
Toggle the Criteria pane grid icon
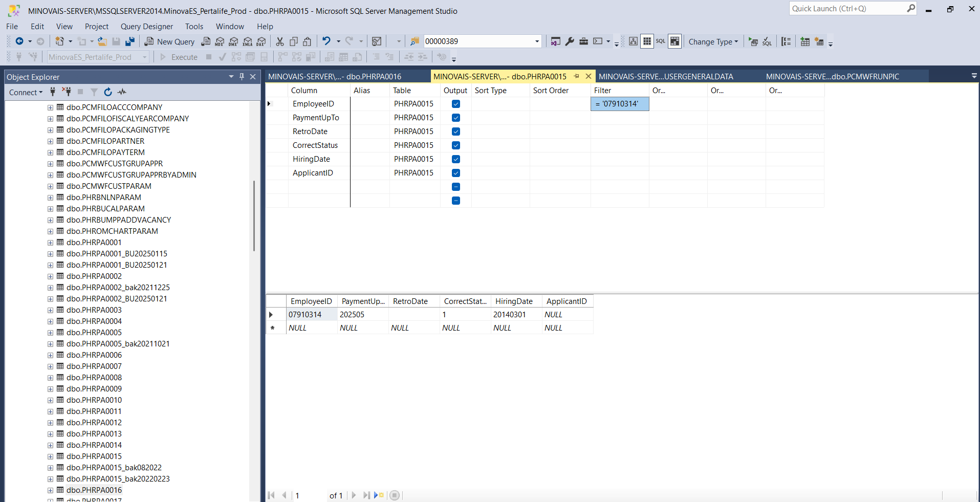click(x=647, y=41)
